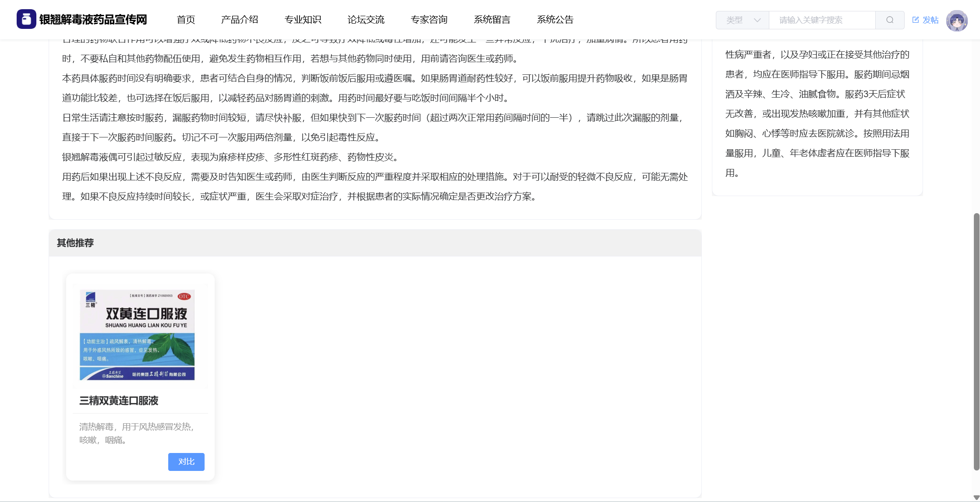
Task: Click scrollbar down arrow
Action: coord(976,498)
